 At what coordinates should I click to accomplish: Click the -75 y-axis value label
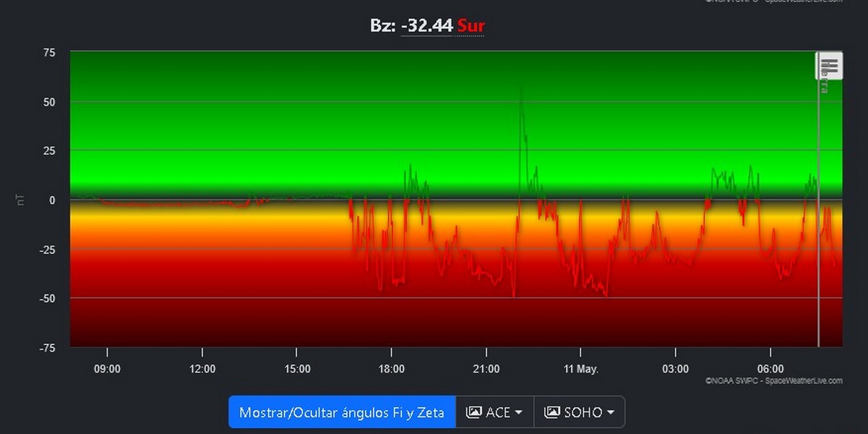click(x=48, y=347)
